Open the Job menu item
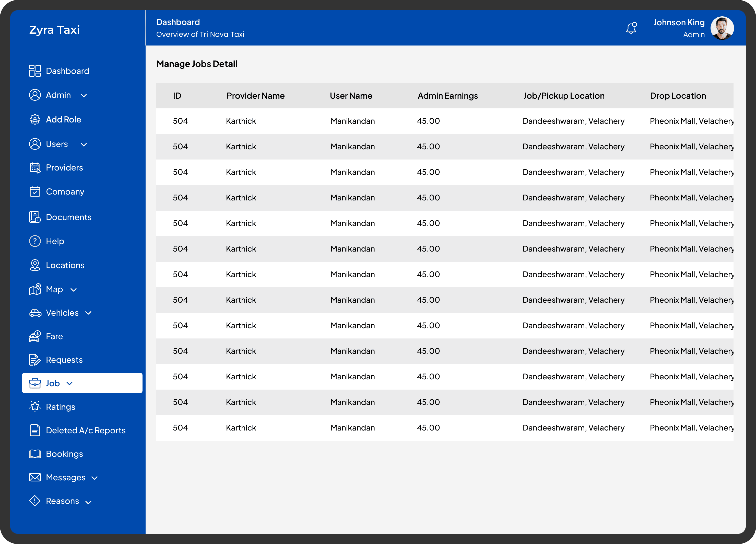The width and height of the screenshot is (756, 544). tap(53, 383)
